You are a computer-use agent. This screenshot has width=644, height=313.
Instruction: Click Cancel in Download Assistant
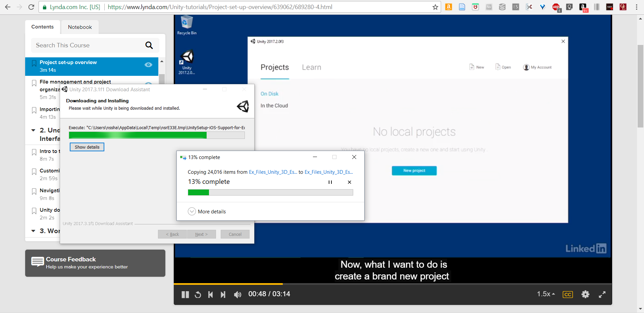pos(235,234)
